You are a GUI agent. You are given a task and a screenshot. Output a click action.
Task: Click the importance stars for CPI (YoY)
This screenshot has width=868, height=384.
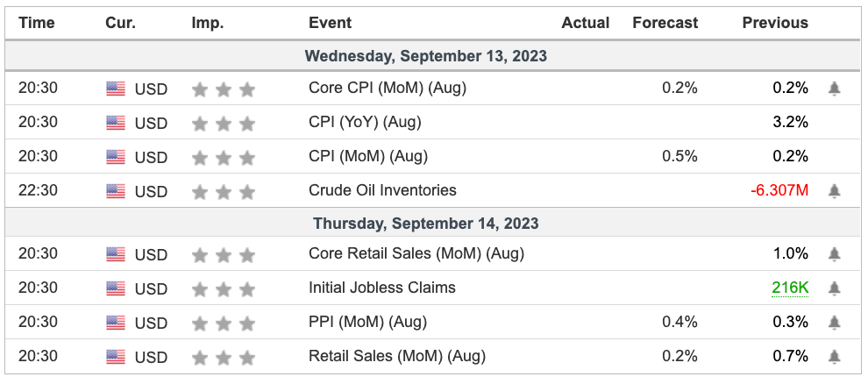pos(223,124)
